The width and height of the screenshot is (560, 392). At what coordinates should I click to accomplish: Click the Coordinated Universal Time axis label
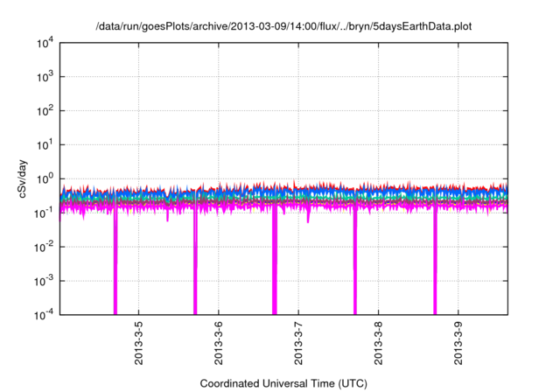click(x=283, y=383)
